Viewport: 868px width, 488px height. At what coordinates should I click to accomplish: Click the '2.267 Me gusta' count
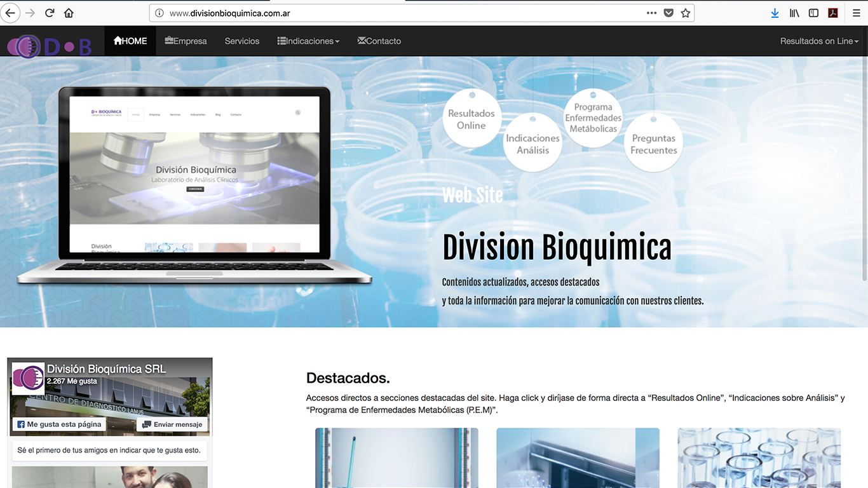[x=72, y=381]
